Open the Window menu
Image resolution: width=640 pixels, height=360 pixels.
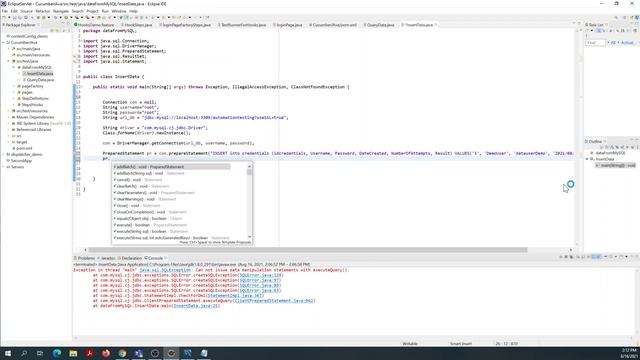pos(119,11)
